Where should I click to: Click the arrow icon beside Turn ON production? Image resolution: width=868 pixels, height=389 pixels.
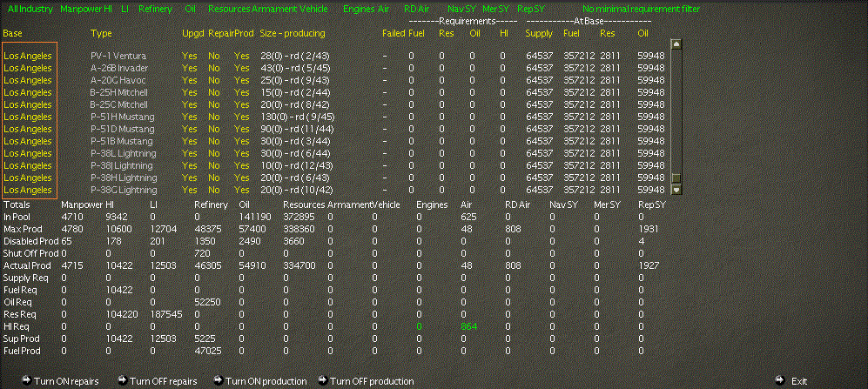coord(219,380)
